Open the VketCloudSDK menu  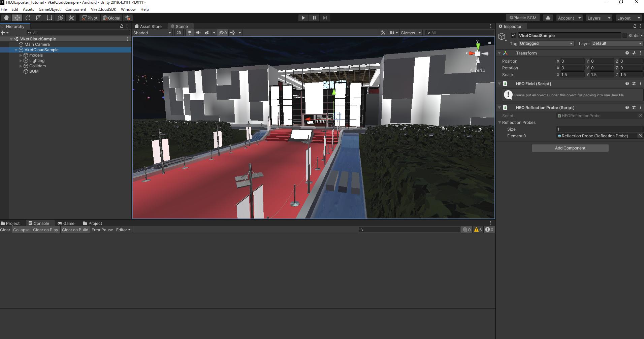click(x=103, y=9)
